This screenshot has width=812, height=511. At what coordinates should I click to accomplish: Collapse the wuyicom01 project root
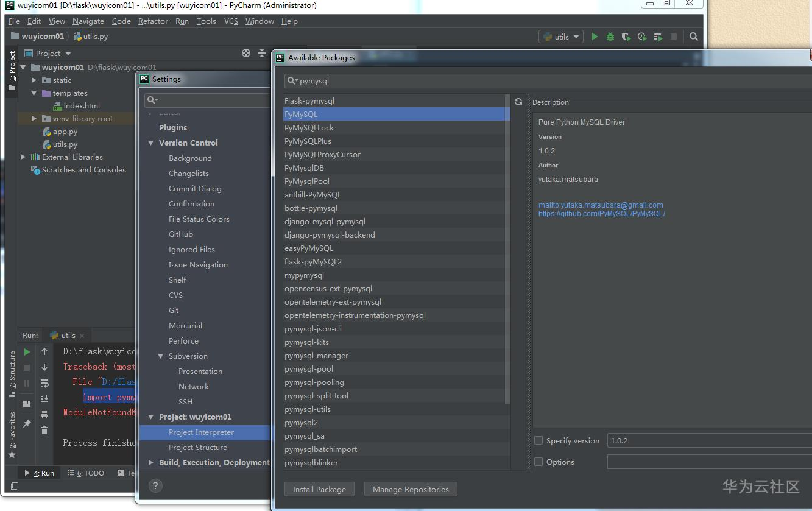tap(24, 67)
